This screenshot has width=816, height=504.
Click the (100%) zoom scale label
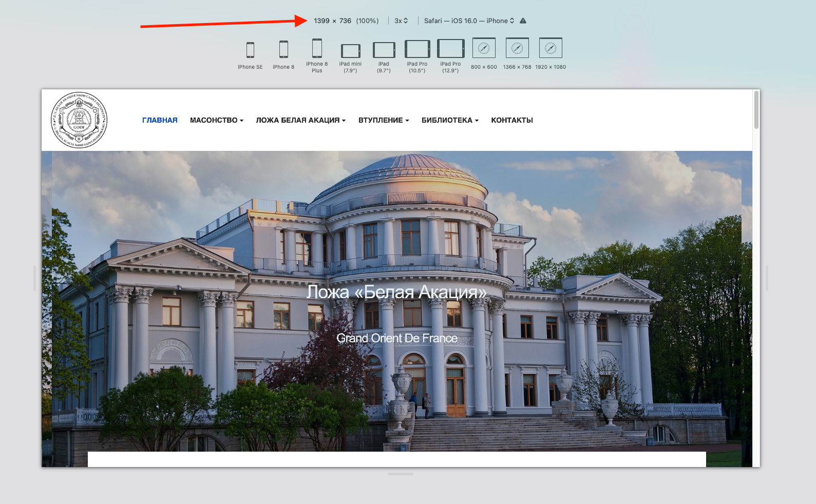367,21
